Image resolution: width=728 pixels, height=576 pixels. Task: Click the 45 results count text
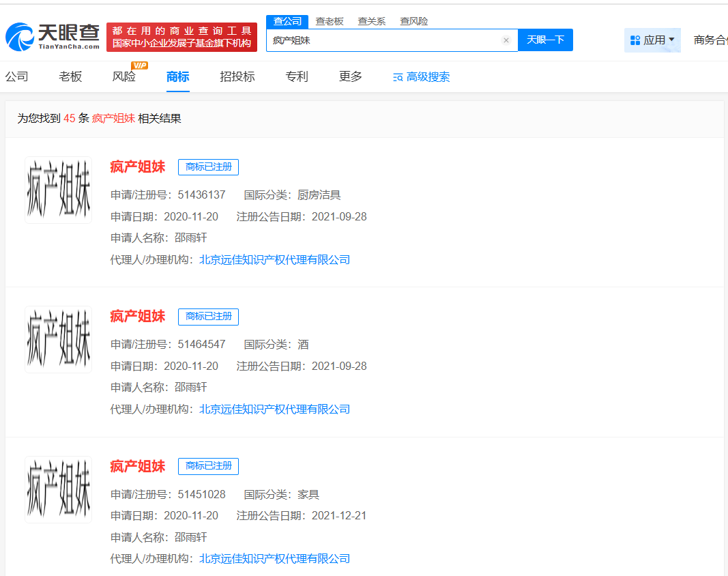click(x=69, y=119)
